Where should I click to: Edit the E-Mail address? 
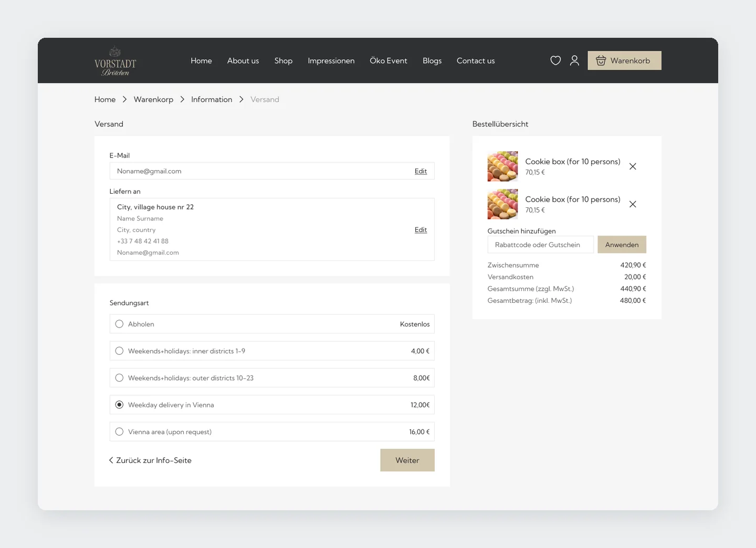pos(421,171)
